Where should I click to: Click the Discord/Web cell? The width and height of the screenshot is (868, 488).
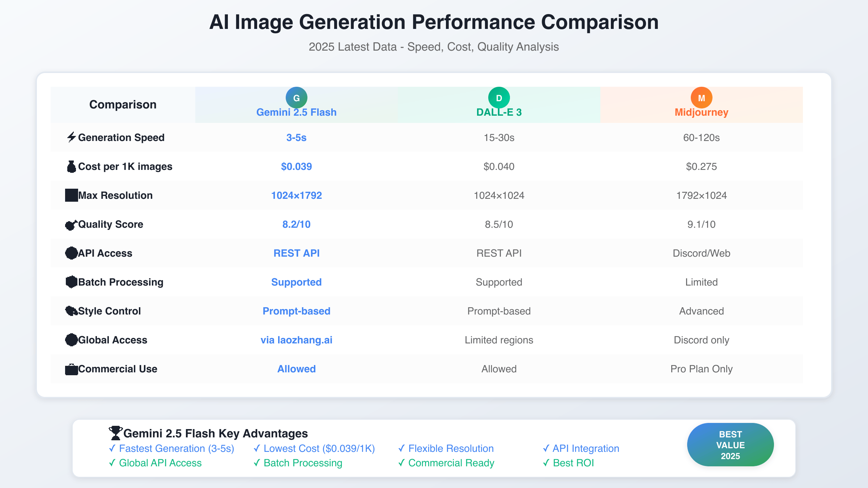[x=702, y=253]
